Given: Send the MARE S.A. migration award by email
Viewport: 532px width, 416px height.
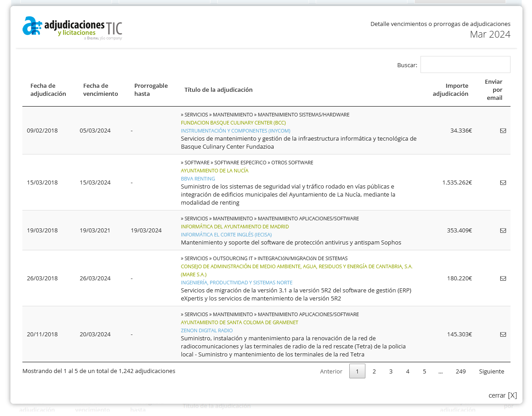Looking at the screenshot, I should [503, 278].
